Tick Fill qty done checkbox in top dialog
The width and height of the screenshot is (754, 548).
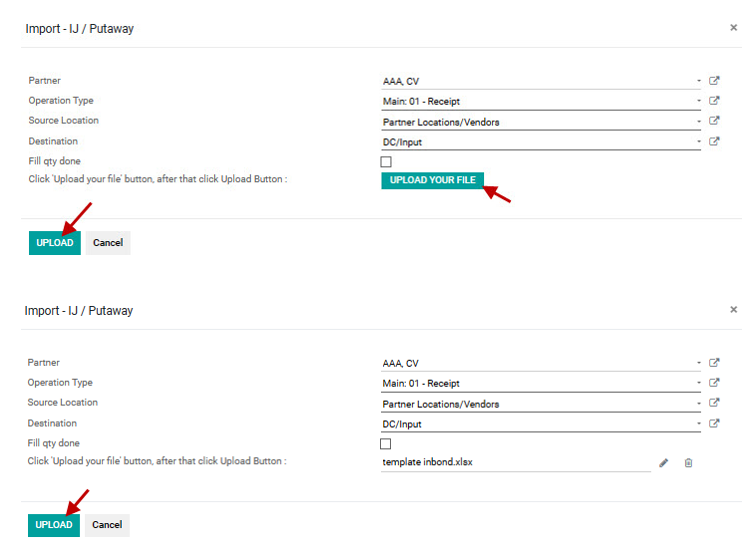[386, 162]
